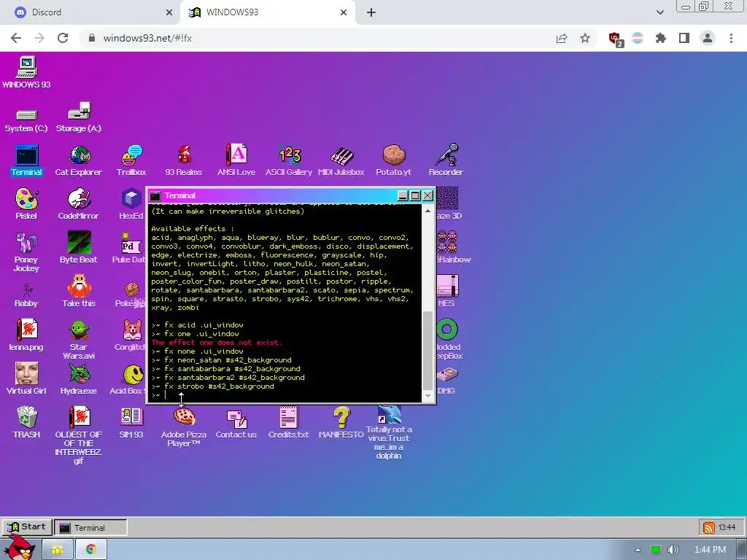Launch MIDI Jukebox desktop icon
Screen dimensions: 747x560
coord(341,160)
